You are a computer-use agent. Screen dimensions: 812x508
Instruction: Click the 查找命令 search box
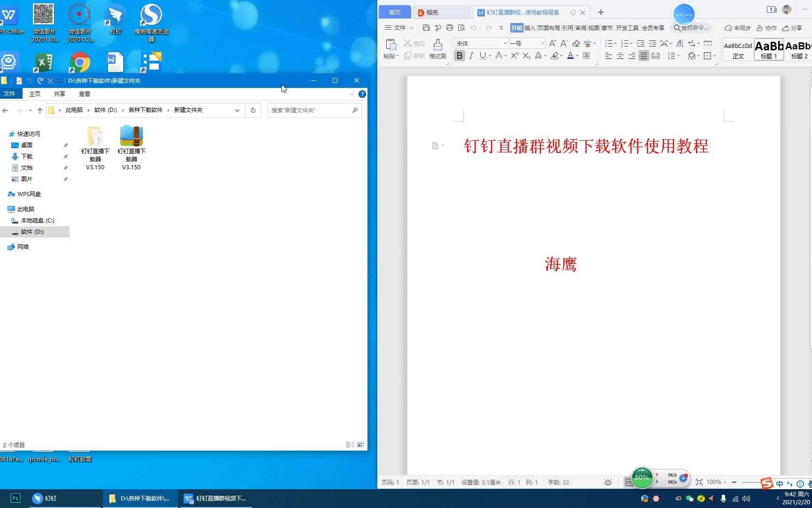click(691, 28)
